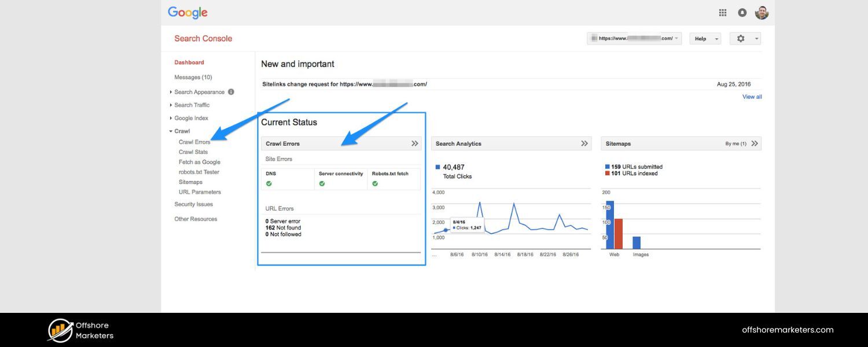Open Messages from the sidebar
Screen dimensions: 868x347
click(193, 76)
